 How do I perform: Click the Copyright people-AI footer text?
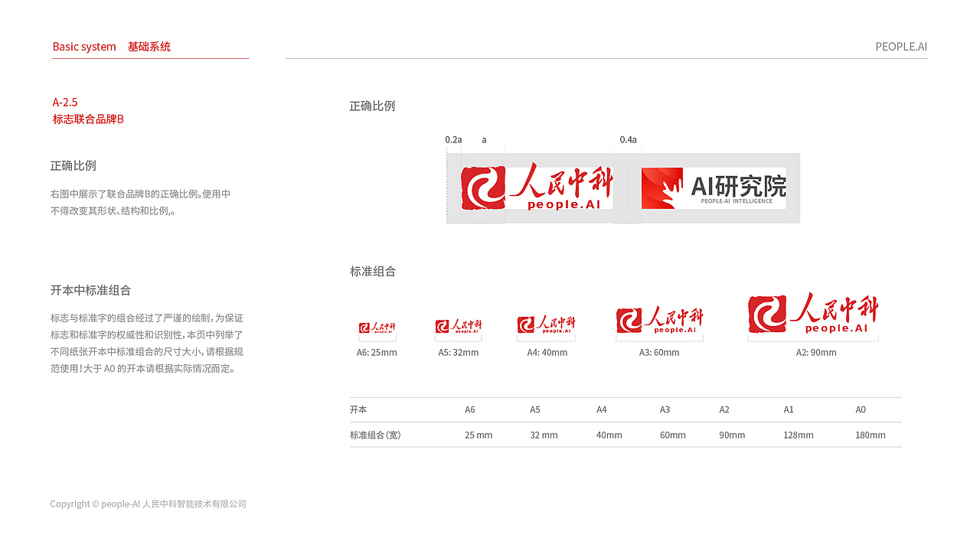pos(149,504)
